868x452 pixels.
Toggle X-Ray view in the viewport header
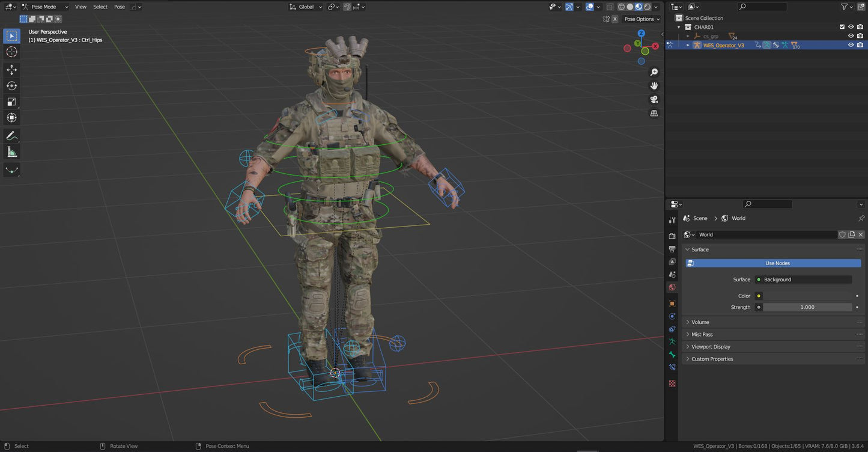point(610,7)
